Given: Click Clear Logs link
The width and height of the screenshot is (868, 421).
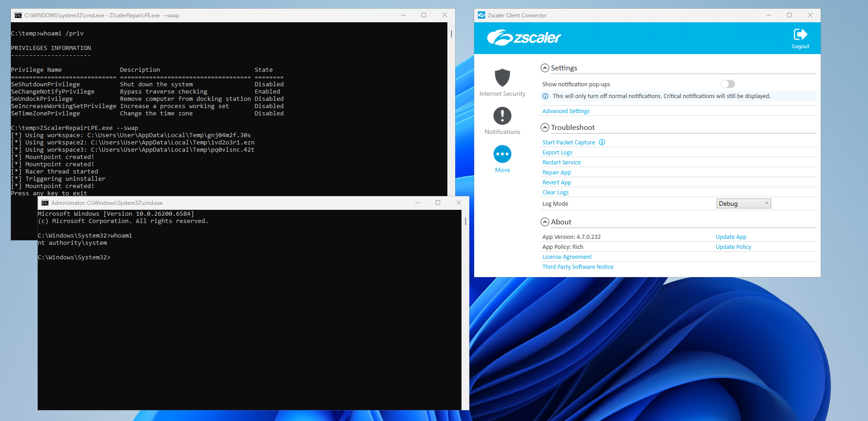Looking at the screenshot, I should pos(555,192).
